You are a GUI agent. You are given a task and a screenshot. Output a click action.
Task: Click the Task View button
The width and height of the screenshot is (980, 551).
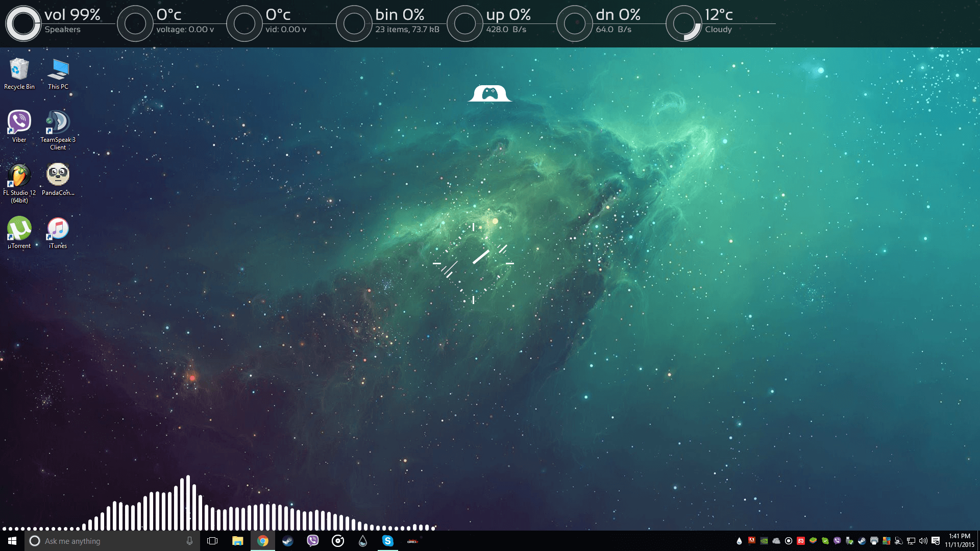212,541
